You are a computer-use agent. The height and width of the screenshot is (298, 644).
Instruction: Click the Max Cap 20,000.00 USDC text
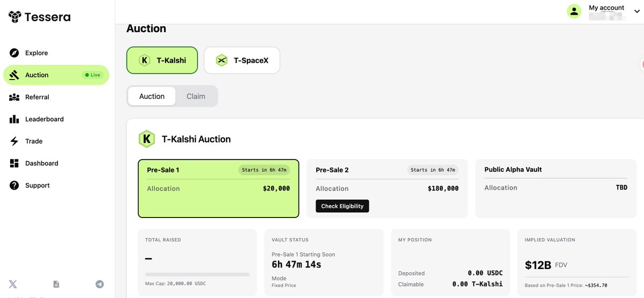click(175, 284)
